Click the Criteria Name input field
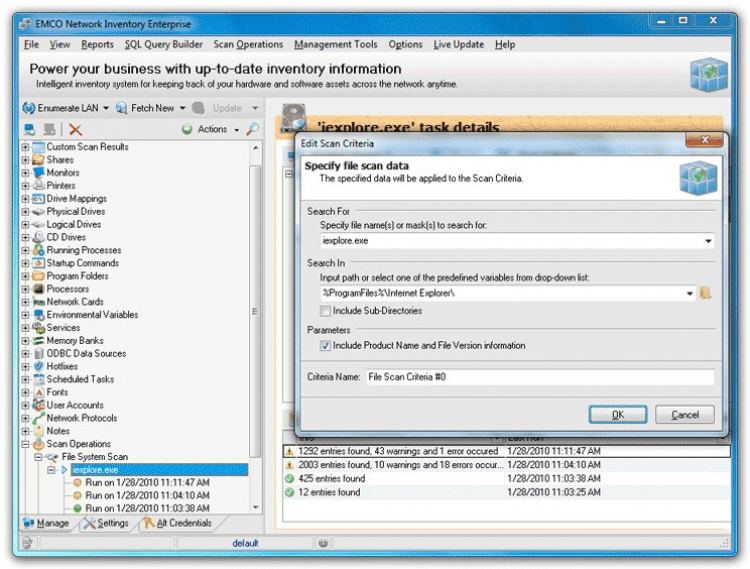Image resolution: width=750 pixels, height=569 pixels. 540,377
